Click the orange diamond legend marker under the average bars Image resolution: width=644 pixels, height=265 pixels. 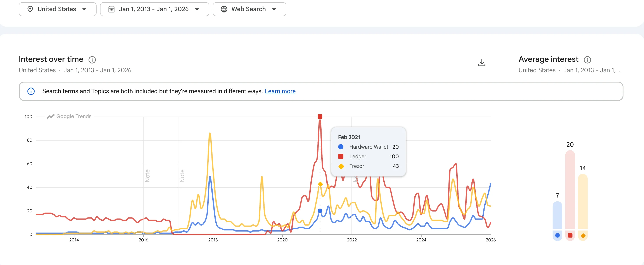click(583, 236)
